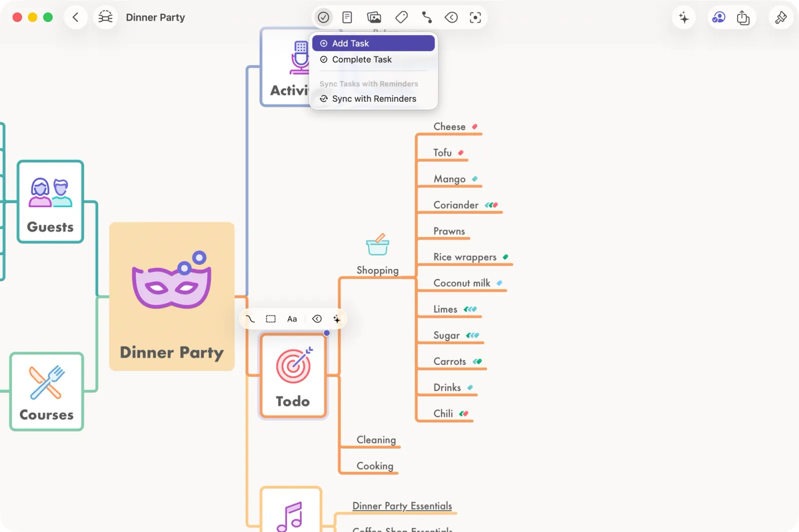Viewport: 799px width, 532px height.
Task: Click the Tasks checkmark toolbar icon
Action: 324,17
